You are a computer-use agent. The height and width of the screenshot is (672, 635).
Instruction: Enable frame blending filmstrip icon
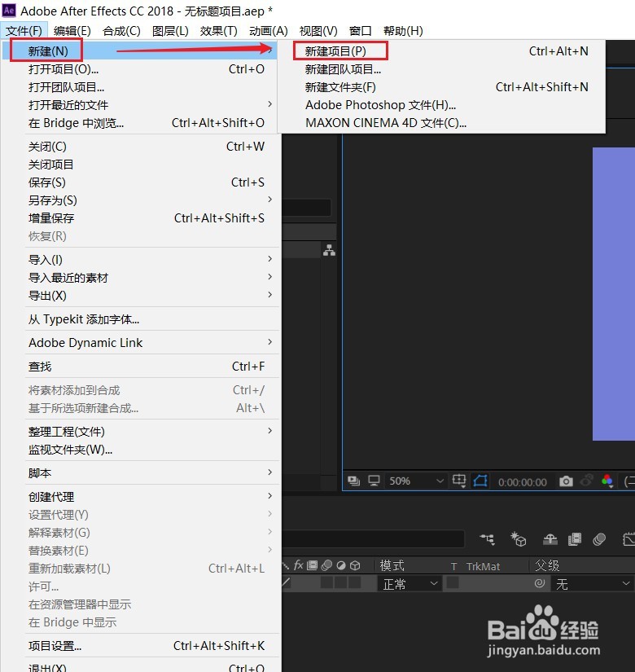coord(575,538)
